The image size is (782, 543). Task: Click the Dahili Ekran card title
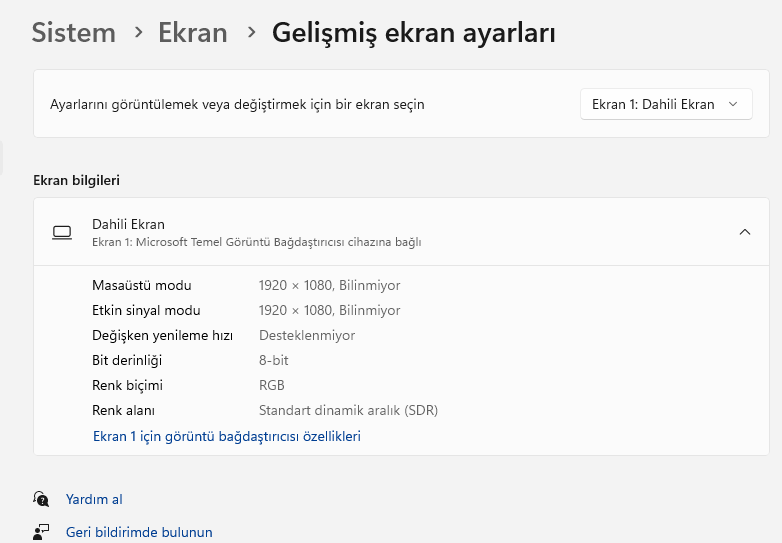129,224
